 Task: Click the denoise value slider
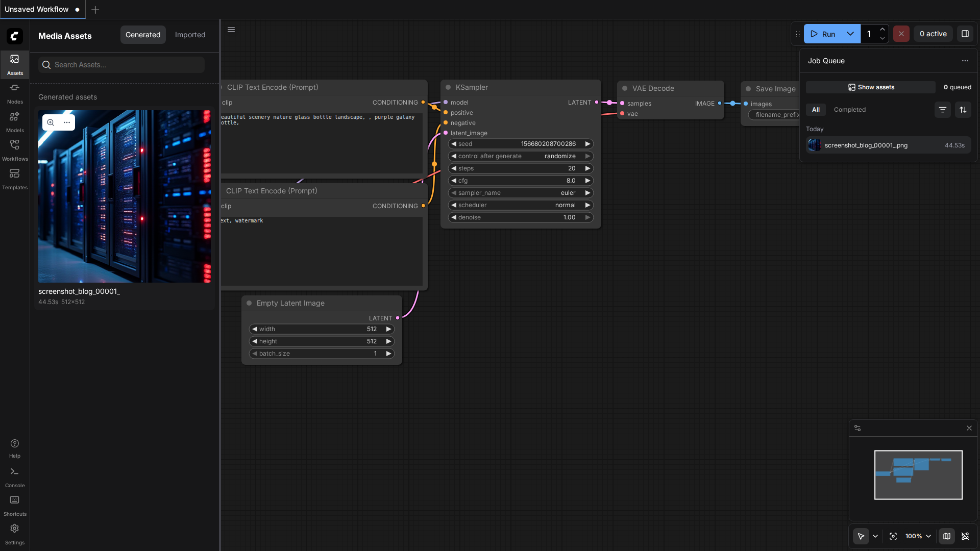point(521,217)
